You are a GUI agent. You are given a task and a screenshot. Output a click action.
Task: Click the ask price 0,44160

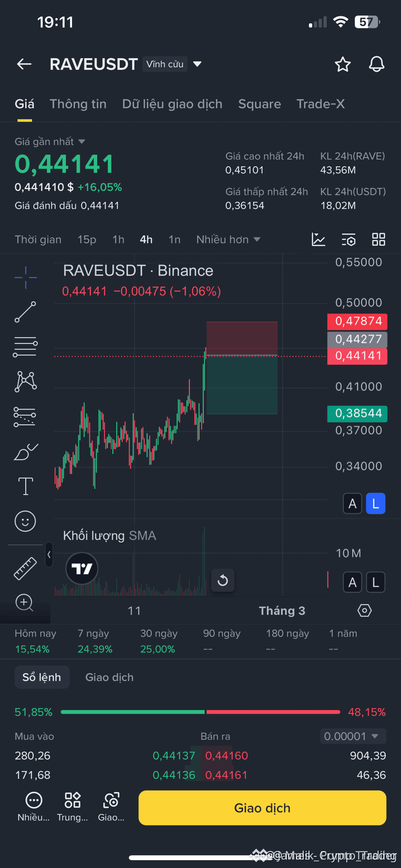coord(226,756)
